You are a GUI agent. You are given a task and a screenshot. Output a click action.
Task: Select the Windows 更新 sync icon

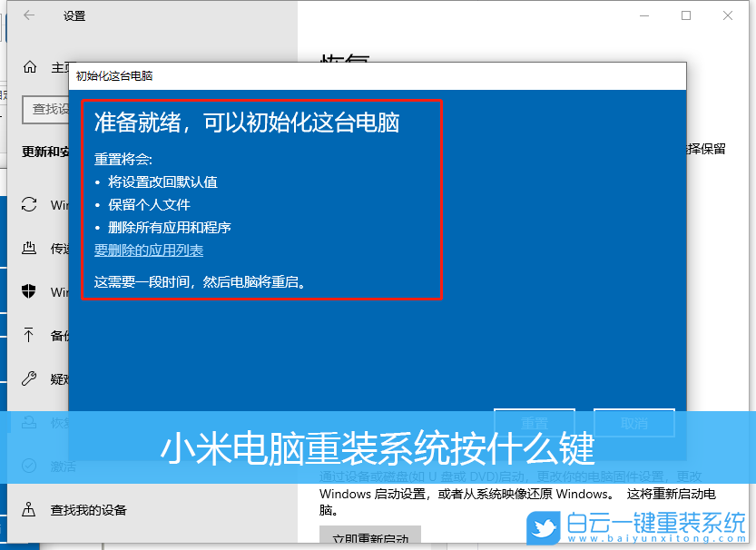29,204
